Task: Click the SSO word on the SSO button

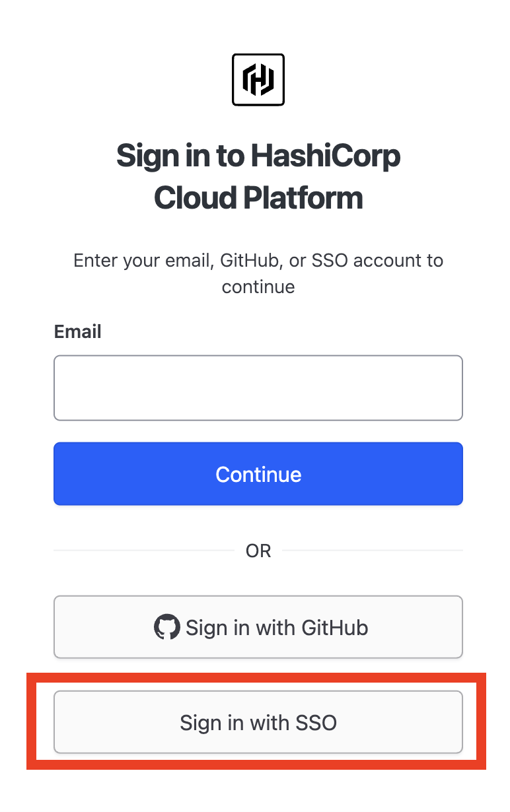Action: coord(316,722)
